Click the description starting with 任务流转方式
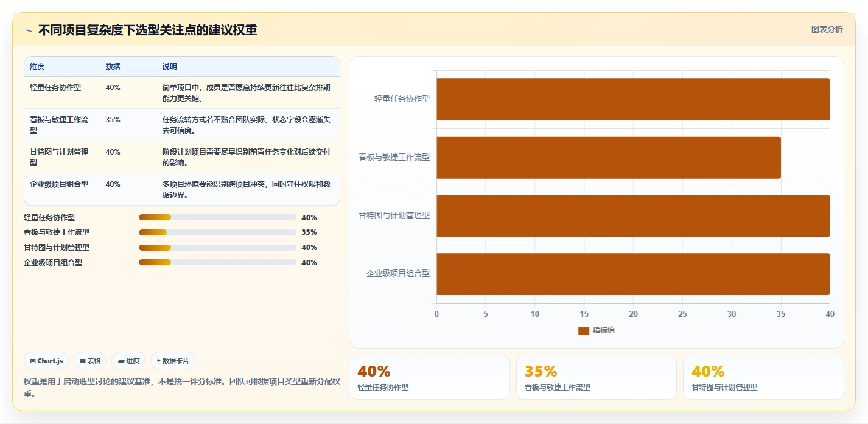The height and width of the screenshot is (424, 868). pos(247,125)
